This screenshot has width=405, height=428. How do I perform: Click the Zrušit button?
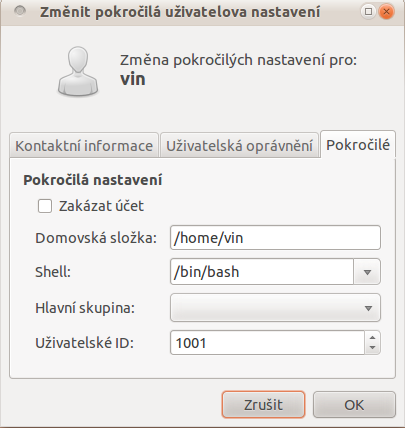tap(263, 405)
